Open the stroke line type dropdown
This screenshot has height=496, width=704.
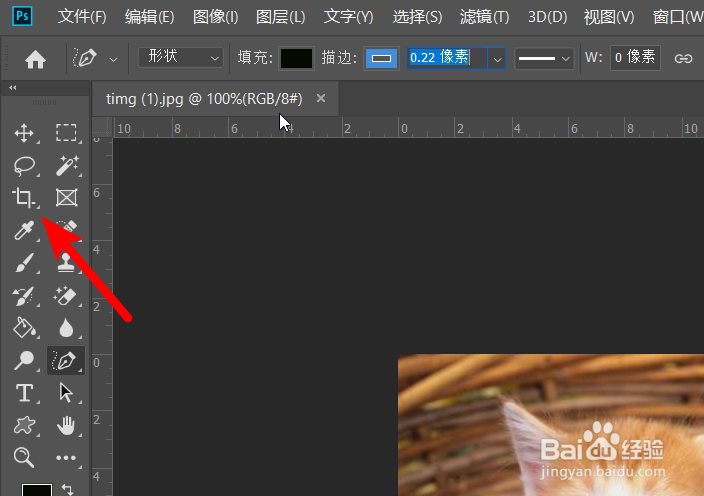click(x=544, y=58)
